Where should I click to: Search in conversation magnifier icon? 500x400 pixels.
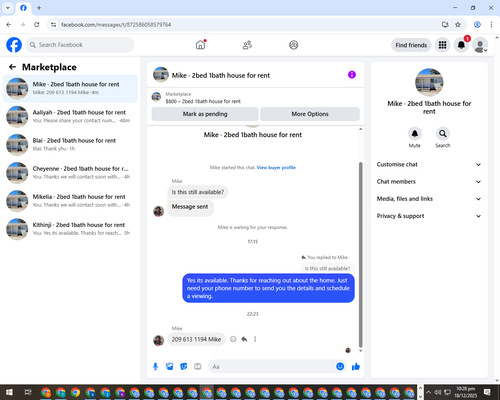443,134
